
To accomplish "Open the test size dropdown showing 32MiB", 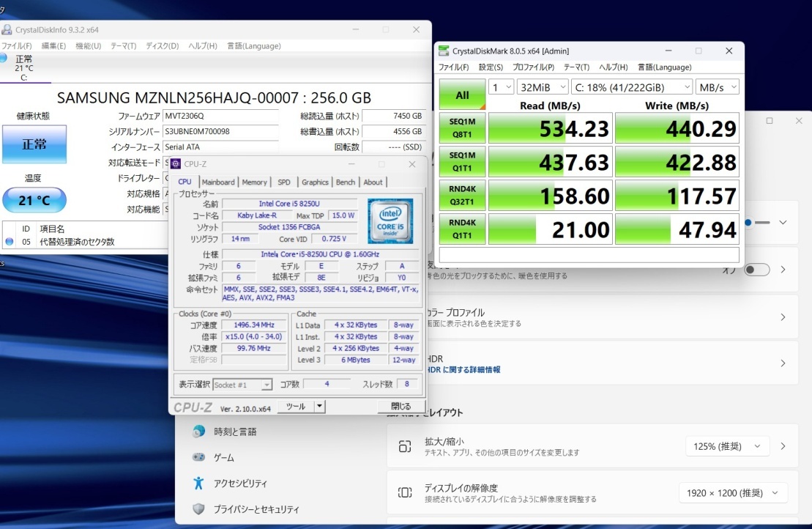I will (x=543, y=87).
